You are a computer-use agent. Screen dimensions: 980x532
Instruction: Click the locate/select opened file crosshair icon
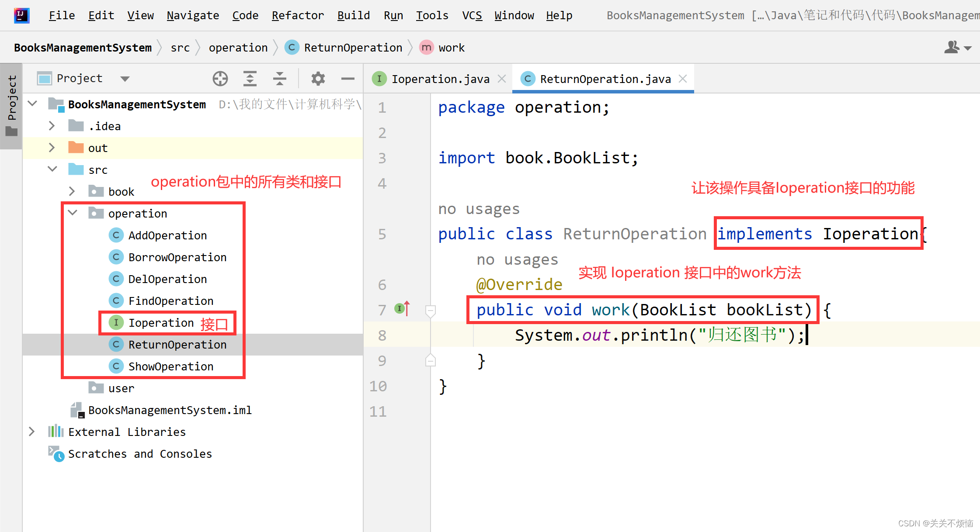coord(220,79)
